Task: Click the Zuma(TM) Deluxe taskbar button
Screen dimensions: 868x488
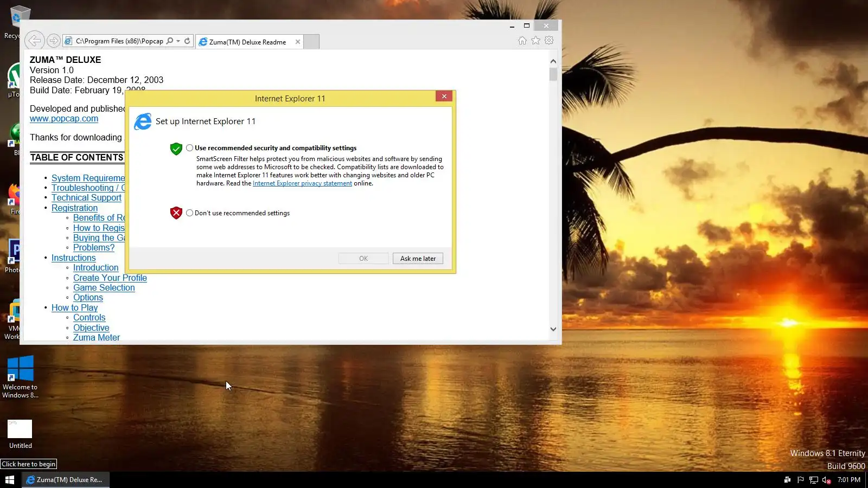Action: [66, 480]
